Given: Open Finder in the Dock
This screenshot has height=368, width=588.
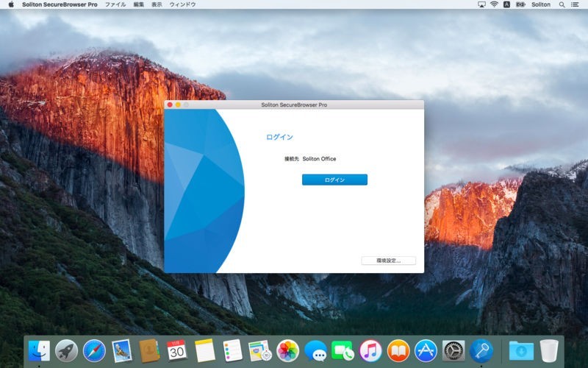Looking at the screenshot, I should click(x=39, y=350).
